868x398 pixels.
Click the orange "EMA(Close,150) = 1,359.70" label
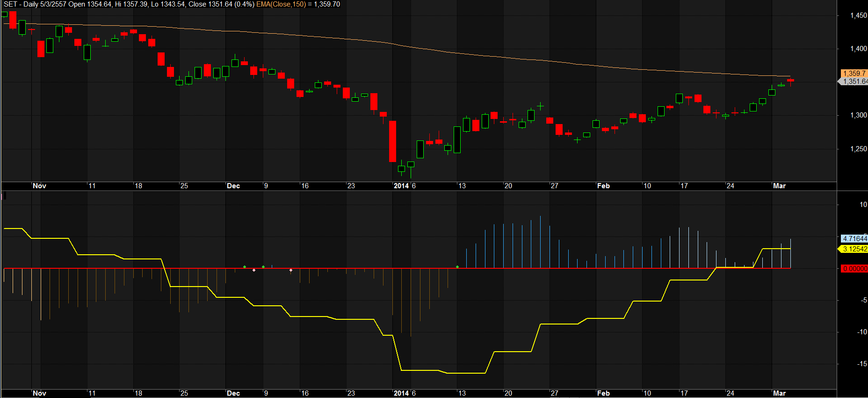pos(298,4)
